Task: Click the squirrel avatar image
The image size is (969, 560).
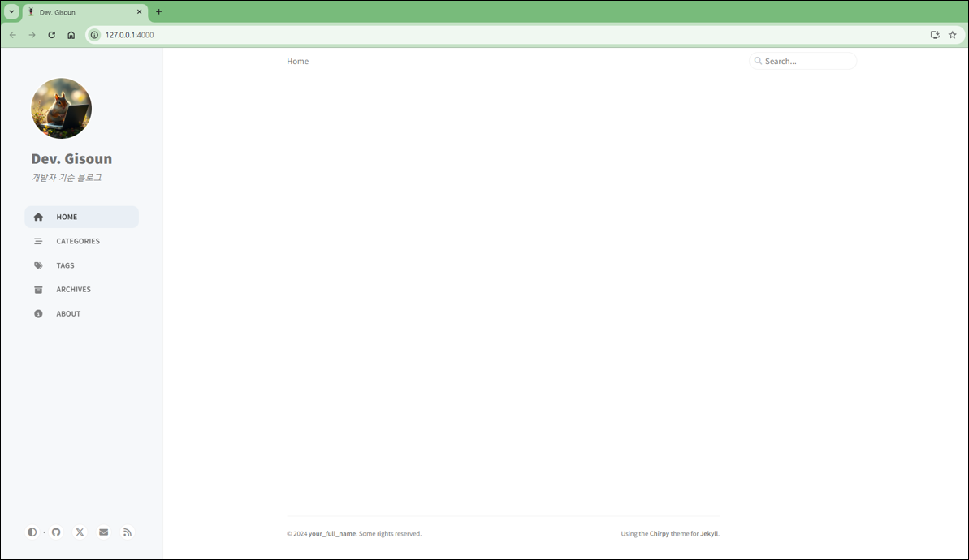Action: pyautogui.click(x=62, y=109)
